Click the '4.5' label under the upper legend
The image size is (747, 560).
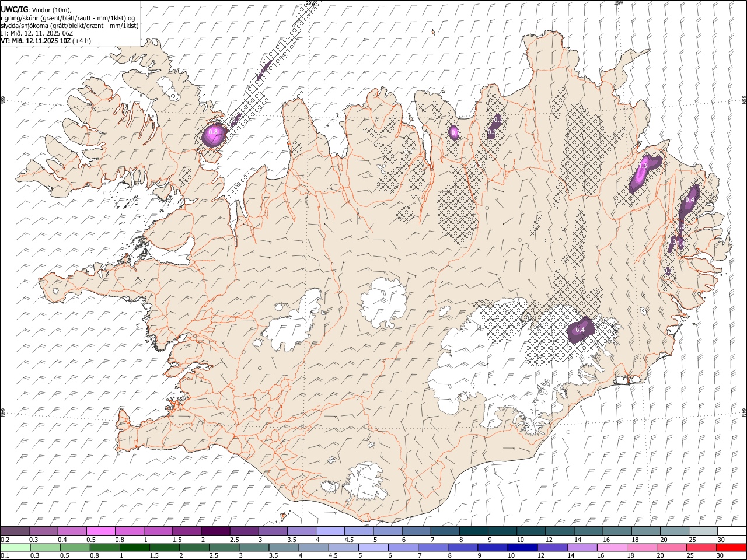pos(349,539)
